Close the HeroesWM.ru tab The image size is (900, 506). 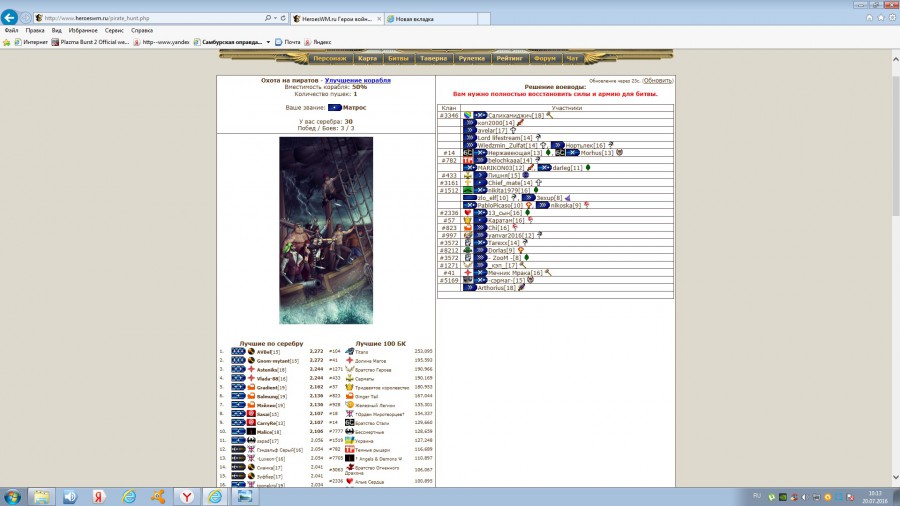point(379,19)
